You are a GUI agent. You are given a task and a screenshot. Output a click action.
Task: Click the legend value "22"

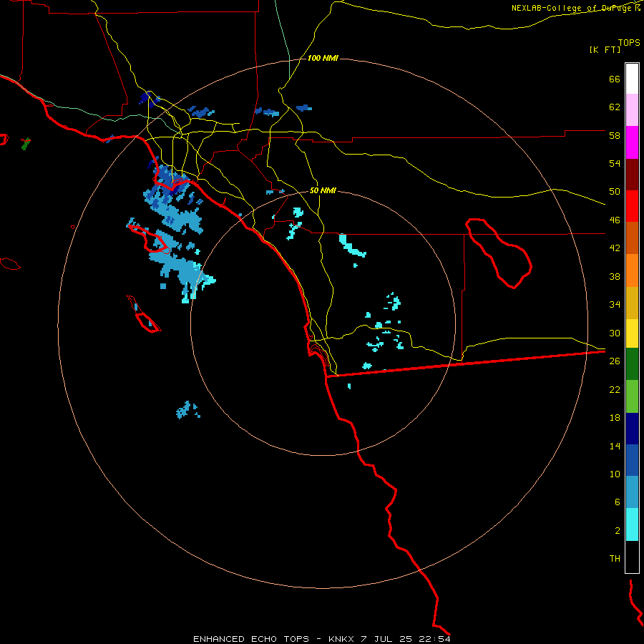615,389
